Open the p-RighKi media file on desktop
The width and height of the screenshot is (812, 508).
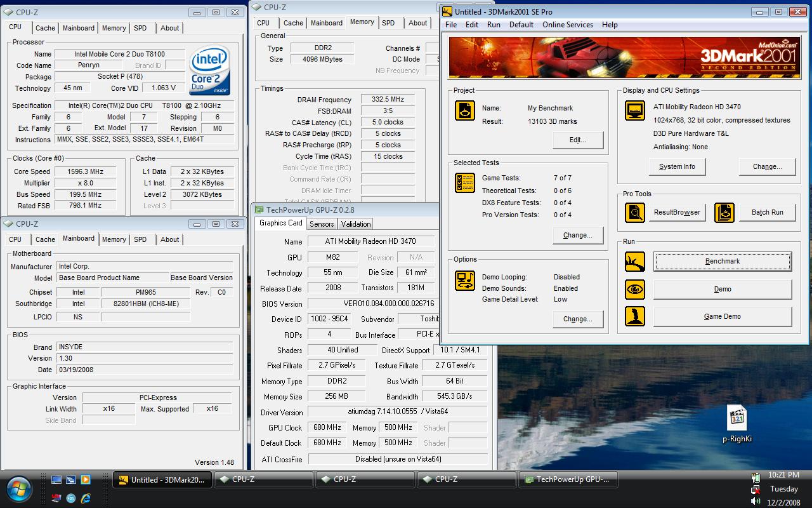point(737,424)
